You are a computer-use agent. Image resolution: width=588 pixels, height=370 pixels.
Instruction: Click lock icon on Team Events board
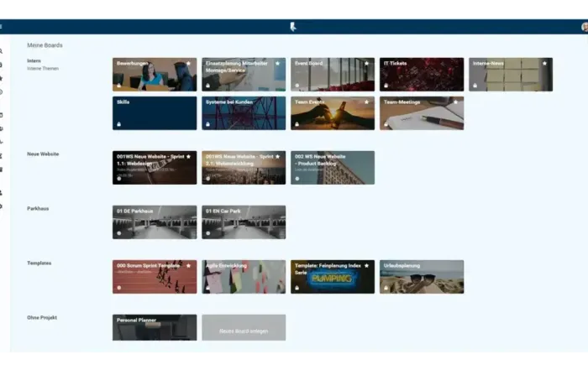(x=297, y=124)
